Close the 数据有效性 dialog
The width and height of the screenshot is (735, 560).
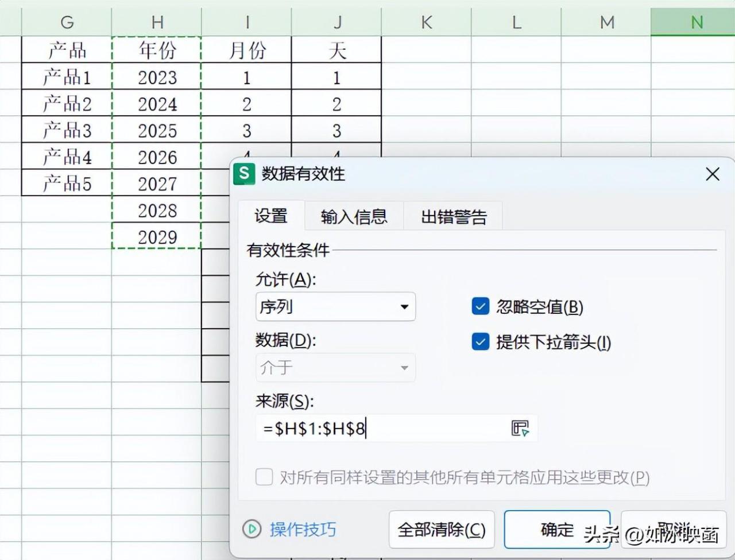click(712, 174)
